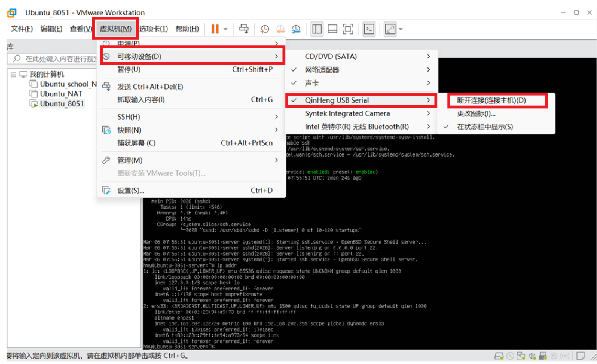Click the VMware Workstation title bar logo
Viewport: 597px width, 364px height.
pos(12,12)
